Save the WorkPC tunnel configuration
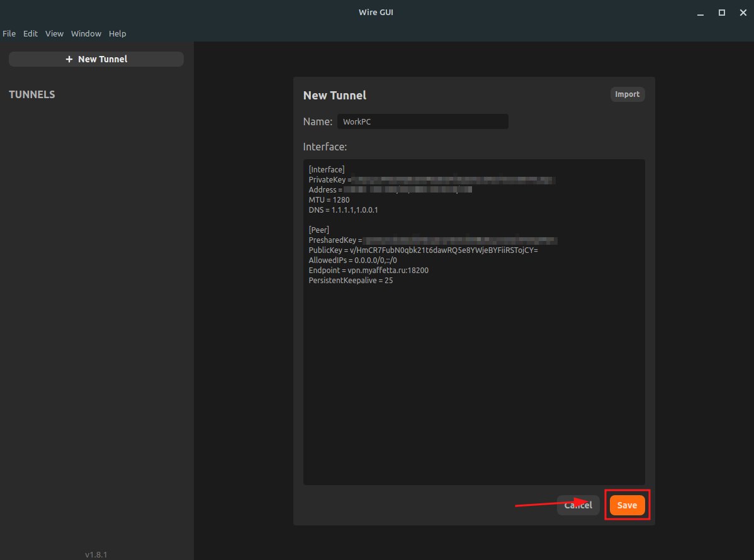The height and width of the screenshot is (560, 754). pos(627,505)
